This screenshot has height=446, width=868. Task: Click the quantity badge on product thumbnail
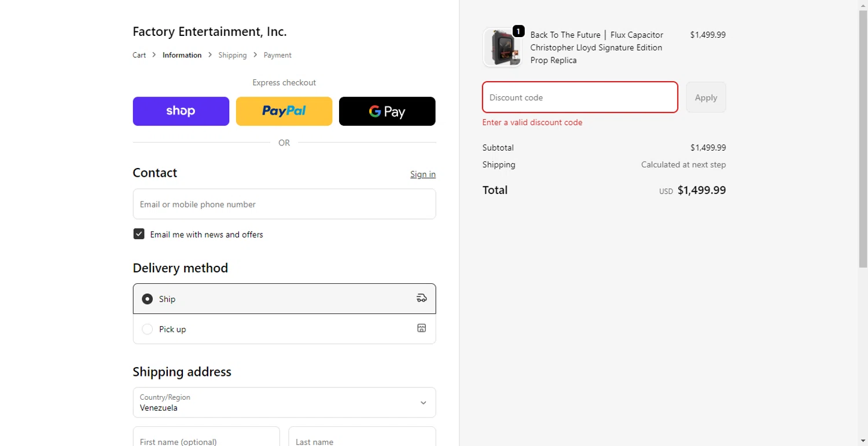[518, 31]
